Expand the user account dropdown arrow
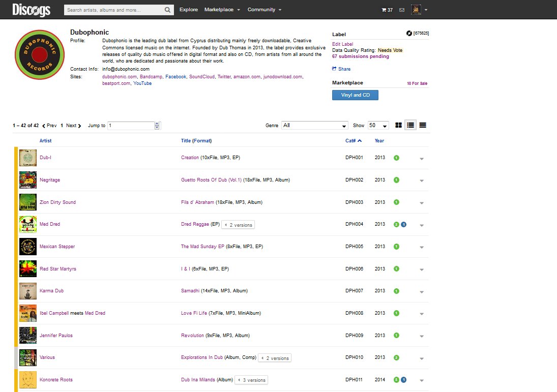Screen dimensions: 557x392 tap(426, 10)
